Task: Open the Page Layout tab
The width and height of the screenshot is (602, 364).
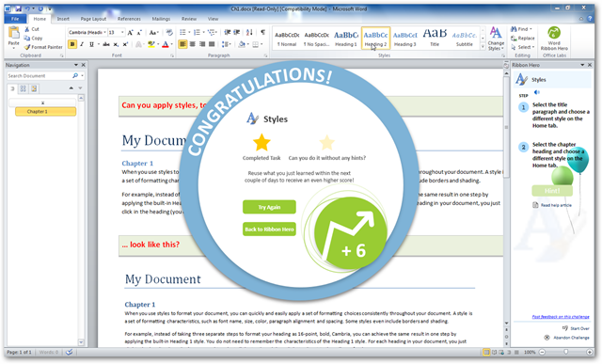Action: 93,19
